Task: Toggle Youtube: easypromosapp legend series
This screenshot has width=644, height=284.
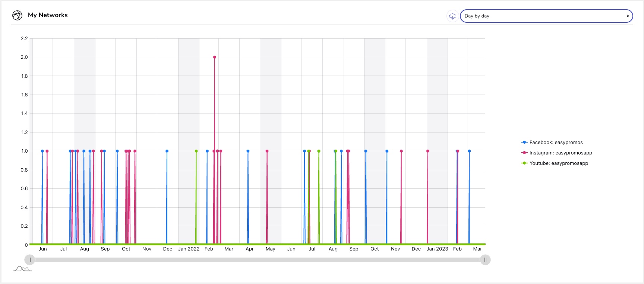Action: [x=555, y=163]
